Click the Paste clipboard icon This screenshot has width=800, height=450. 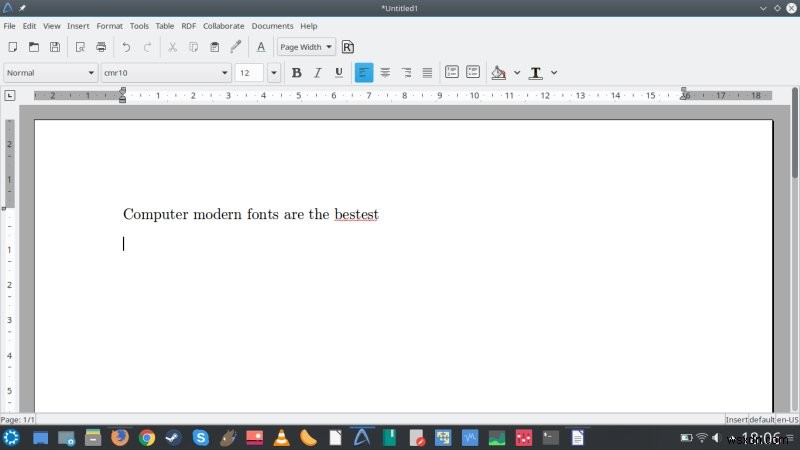[x=214, y=47]
